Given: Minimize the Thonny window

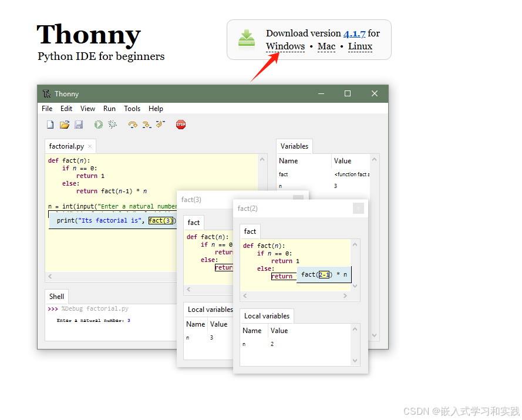Looking at the screenshot, I should pos(321,93).
